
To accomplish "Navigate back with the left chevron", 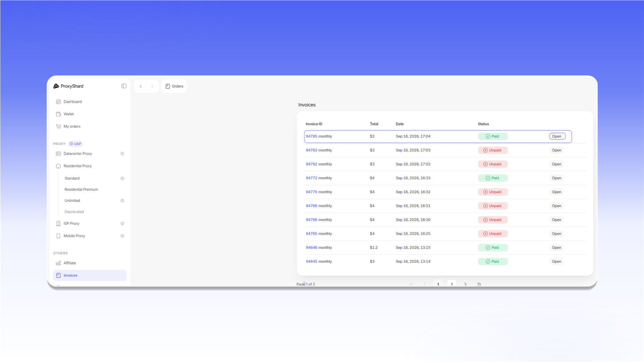I will point(141,86).
